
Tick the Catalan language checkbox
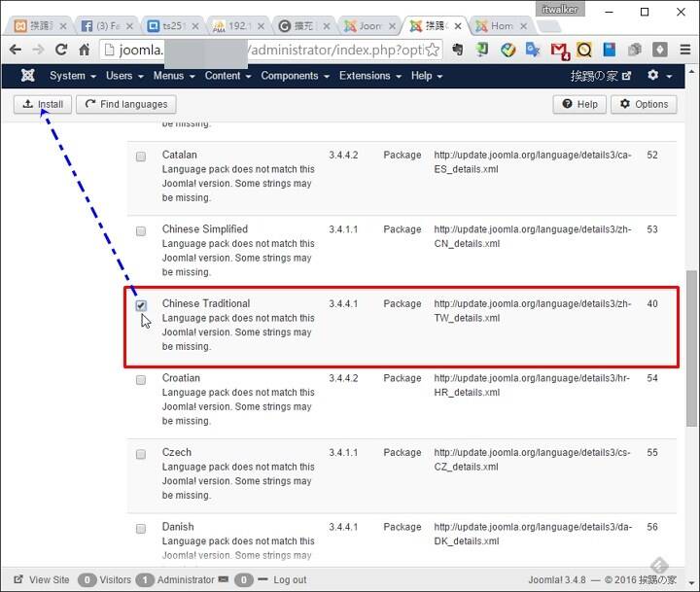tap(141, 157)
